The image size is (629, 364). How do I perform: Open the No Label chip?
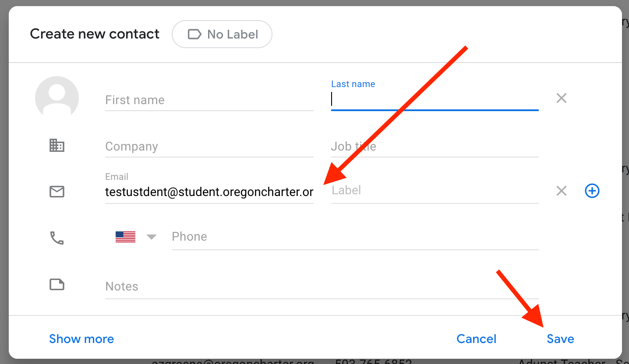[x=222, y=34]
